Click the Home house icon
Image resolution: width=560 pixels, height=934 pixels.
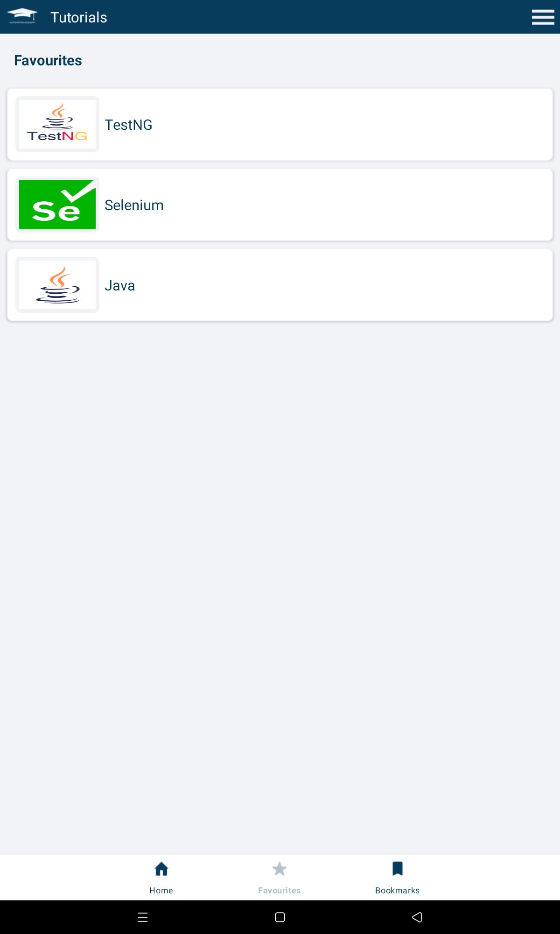161,869
